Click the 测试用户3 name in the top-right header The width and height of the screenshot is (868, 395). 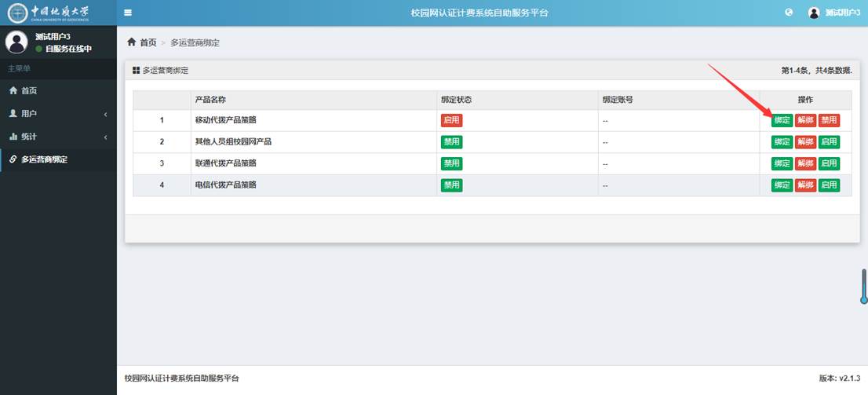tap(843, 13)
